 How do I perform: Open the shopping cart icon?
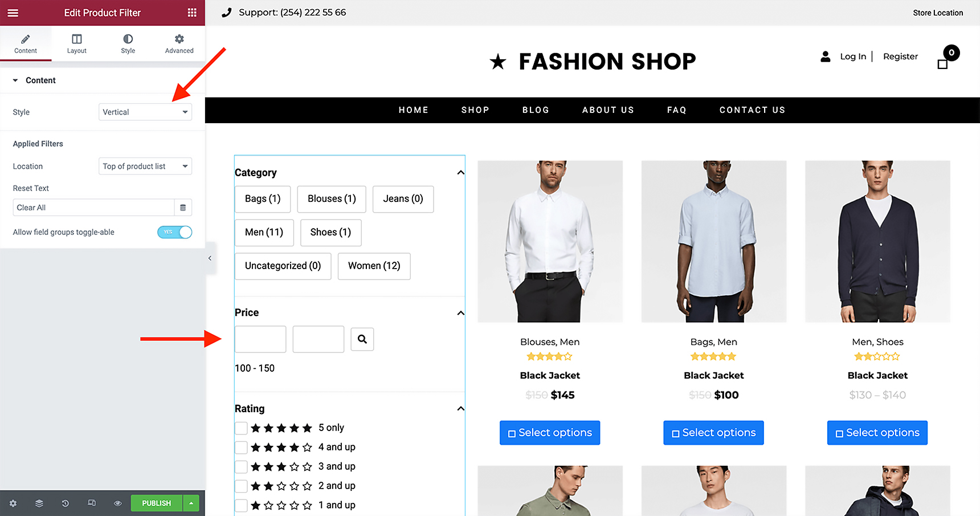(x=943, y=63)
